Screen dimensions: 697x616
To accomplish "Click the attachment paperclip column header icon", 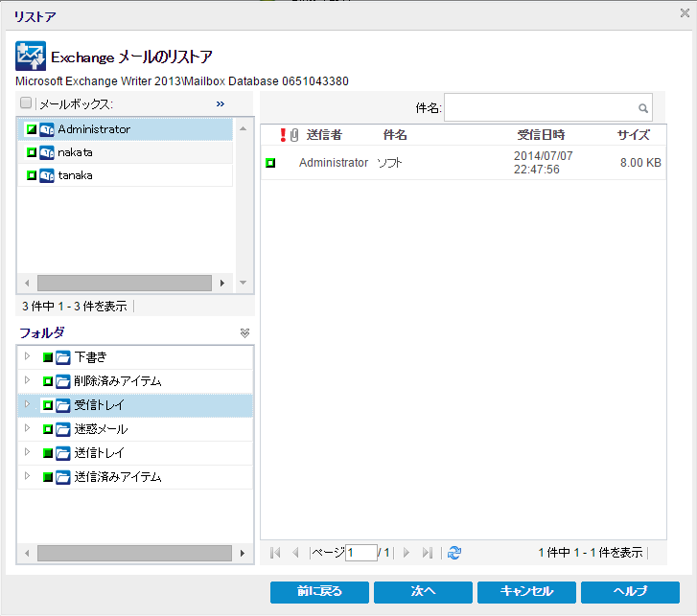I will (294, 135).
